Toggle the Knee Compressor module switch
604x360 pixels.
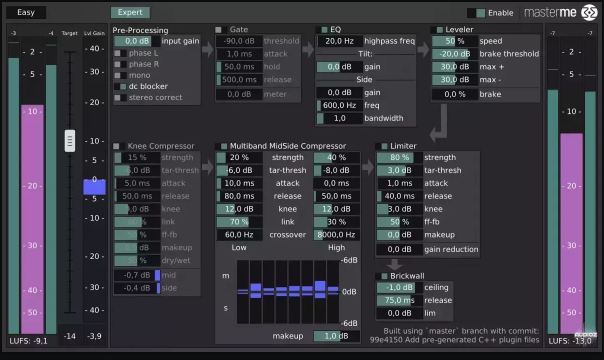click(119, 146)
